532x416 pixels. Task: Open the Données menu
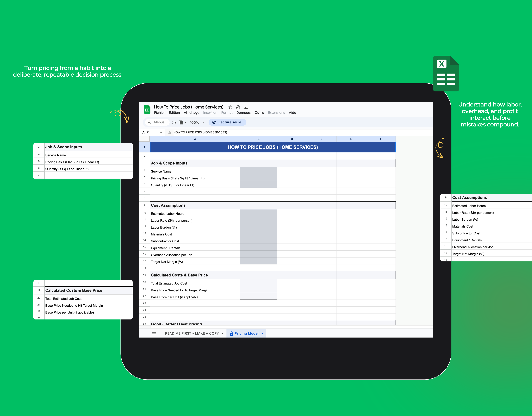243,112
